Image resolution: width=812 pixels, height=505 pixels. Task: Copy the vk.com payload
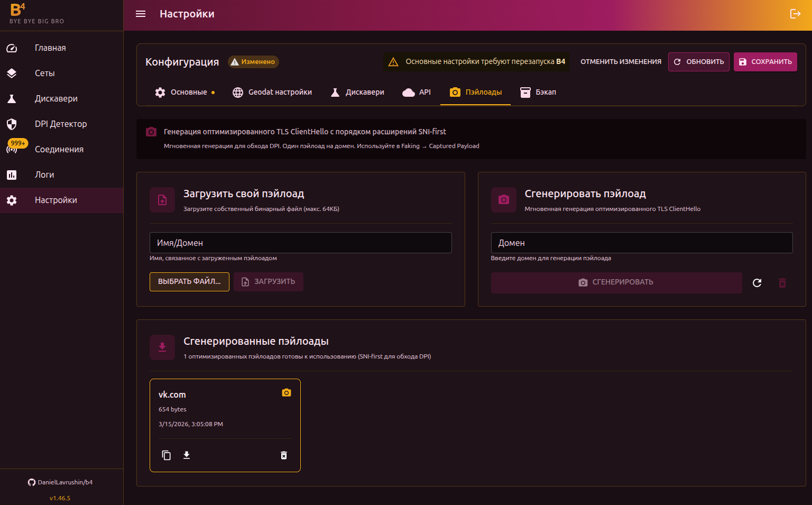click(x=166, y=455)
